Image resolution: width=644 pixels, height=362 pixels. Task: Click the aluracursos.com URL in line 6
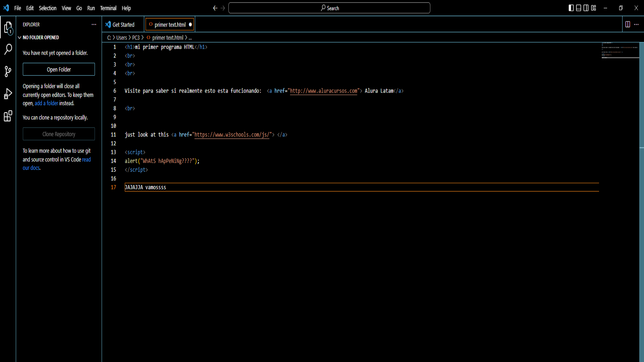324,91
